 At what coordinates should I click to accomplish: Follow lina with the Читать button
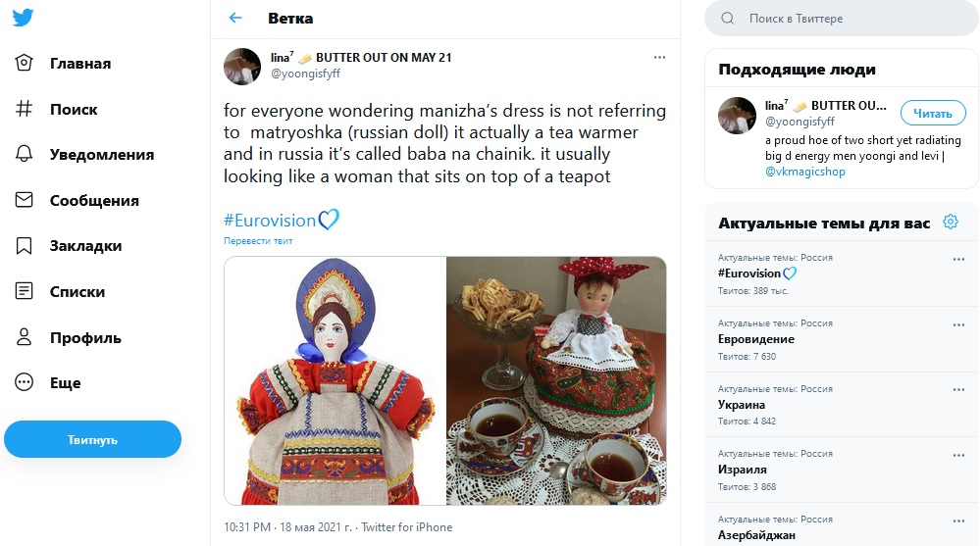tap(932, 114)
